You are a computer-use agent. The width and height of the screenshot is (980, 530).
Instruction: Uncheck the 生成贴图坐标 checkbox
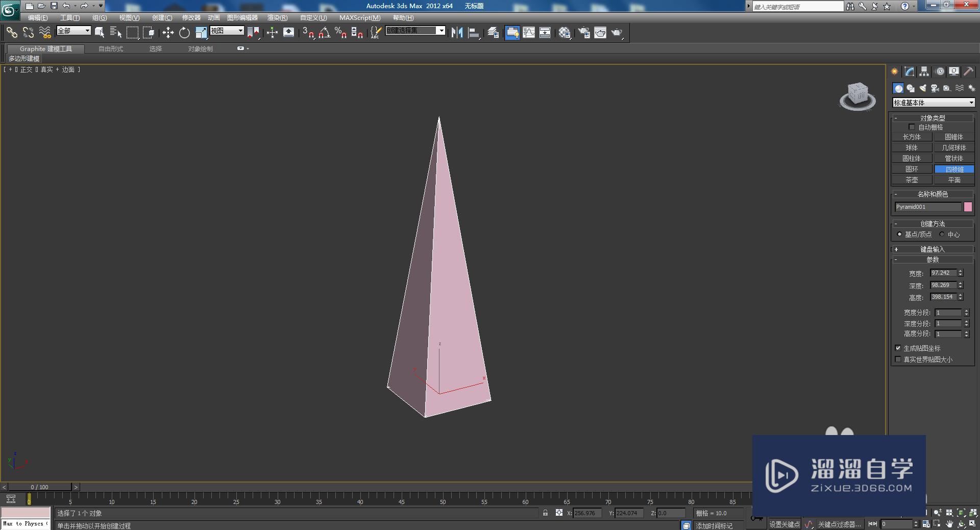(x=898, y=348)
